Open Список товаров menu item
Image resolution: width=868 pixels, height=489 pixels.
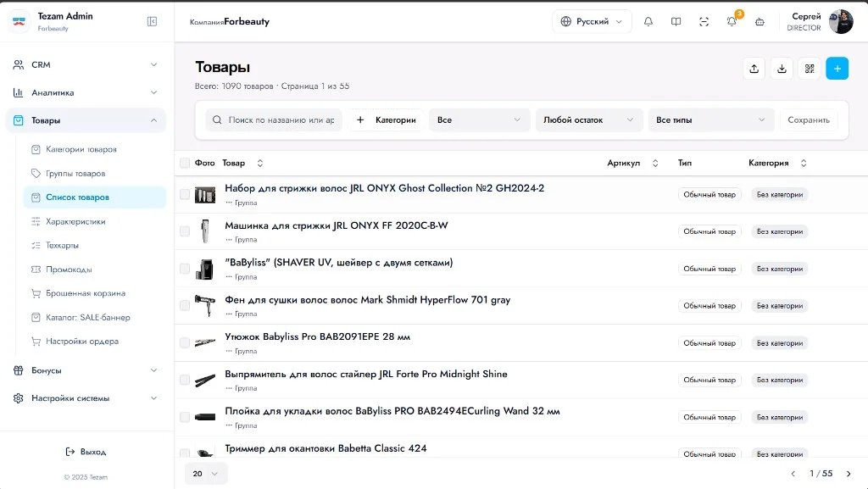click(x=95, y=197)
